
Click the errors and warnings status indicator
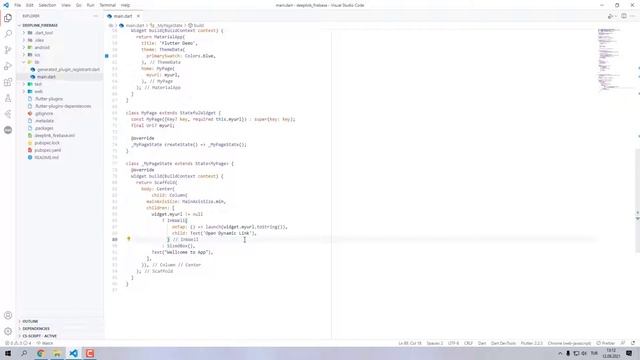[x=18, y=343]
